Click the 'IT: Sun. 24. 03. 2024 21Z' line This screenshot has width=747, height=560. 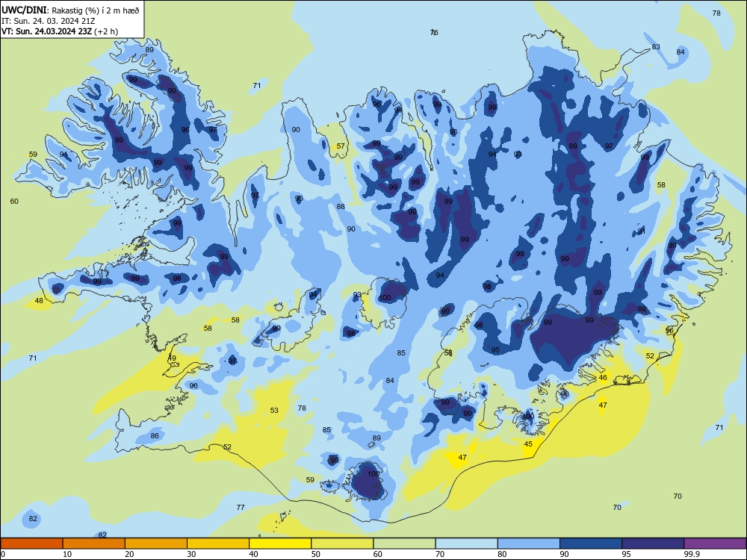[x=48, y=21]
